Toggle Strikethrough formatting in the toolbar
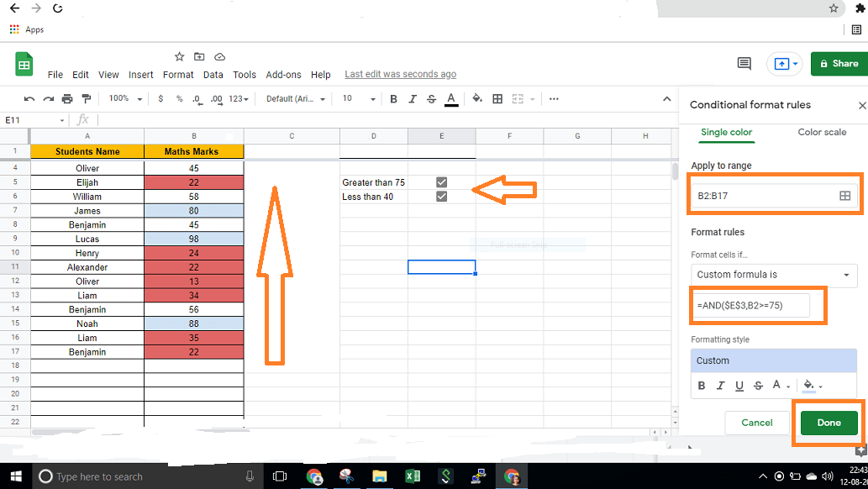868x489 pixels. [431, 98]
